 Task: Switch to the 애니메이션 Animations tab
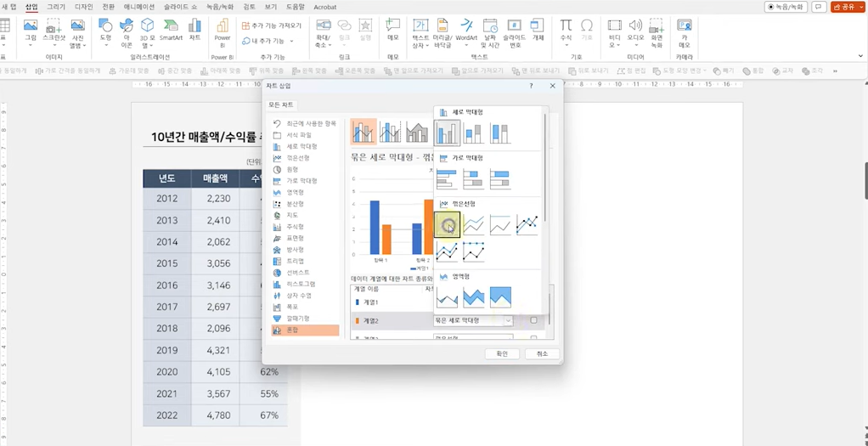pyautogui.click(x=139, y=7)
